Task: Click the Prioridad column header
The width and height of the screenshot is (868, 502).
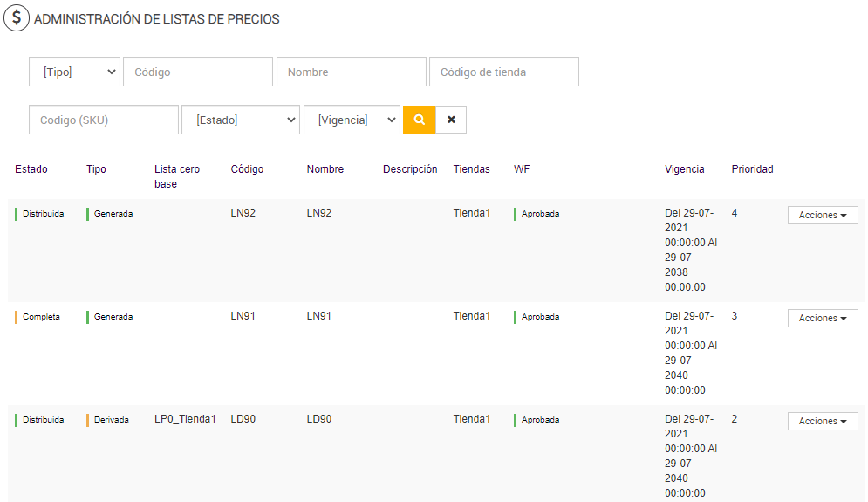Action: pyautogui.click(x=752, y=169)
